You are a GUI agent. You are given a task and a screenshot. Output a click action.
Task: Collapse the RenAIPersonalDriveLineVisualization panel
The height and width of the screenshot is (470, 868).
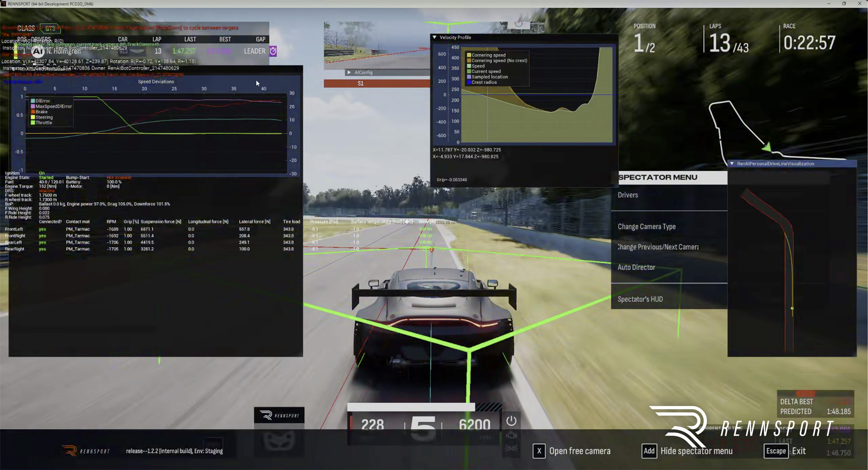click(732, 164)
